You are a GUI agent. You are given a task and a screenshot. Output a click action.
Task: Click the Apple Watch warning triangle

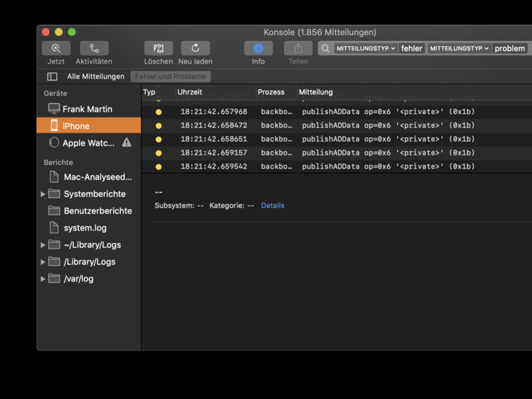point(126,143)
